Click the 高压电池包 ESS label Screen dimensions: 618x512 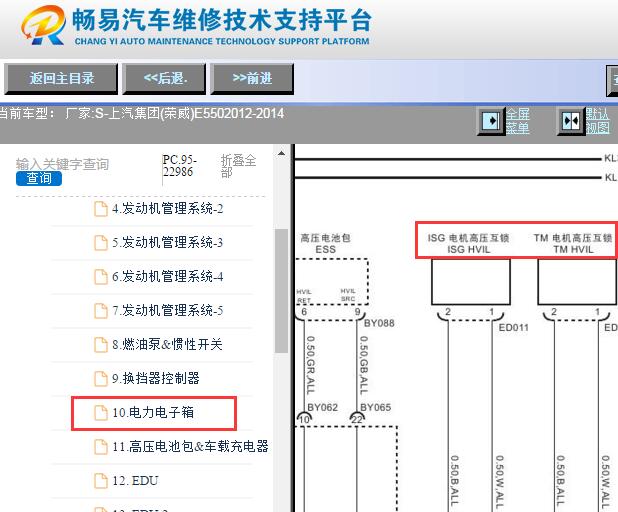[325, 244]
